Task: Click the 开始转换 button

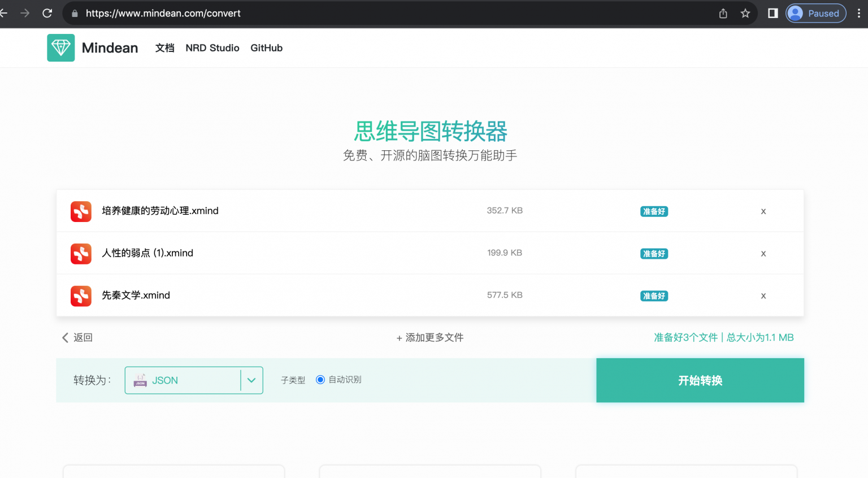Action: point(700,380)
